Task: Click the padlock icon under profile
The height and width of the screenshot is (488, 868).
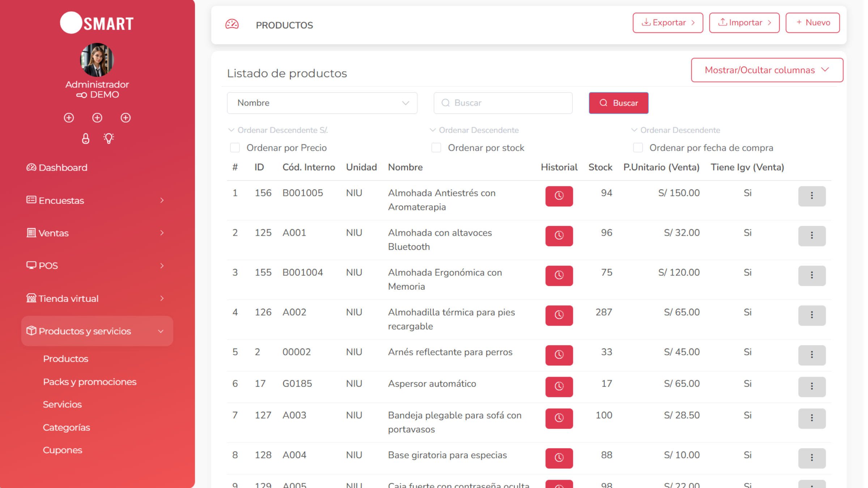Action: [x=86, y=138]
